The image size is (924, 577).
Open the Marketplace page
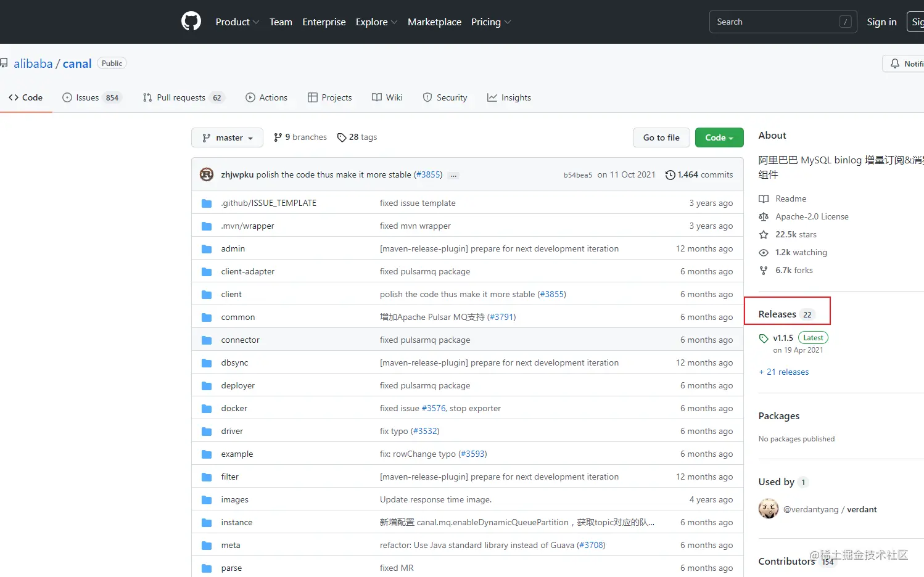(x=434, y=22)
